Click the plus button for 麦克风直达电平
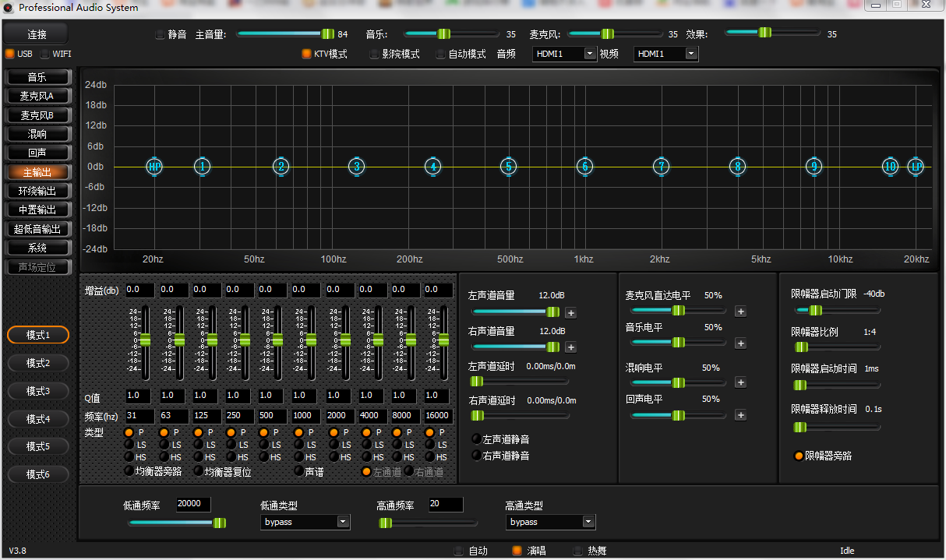The height and width of the screenshot is (560, 946). [740, 312]
